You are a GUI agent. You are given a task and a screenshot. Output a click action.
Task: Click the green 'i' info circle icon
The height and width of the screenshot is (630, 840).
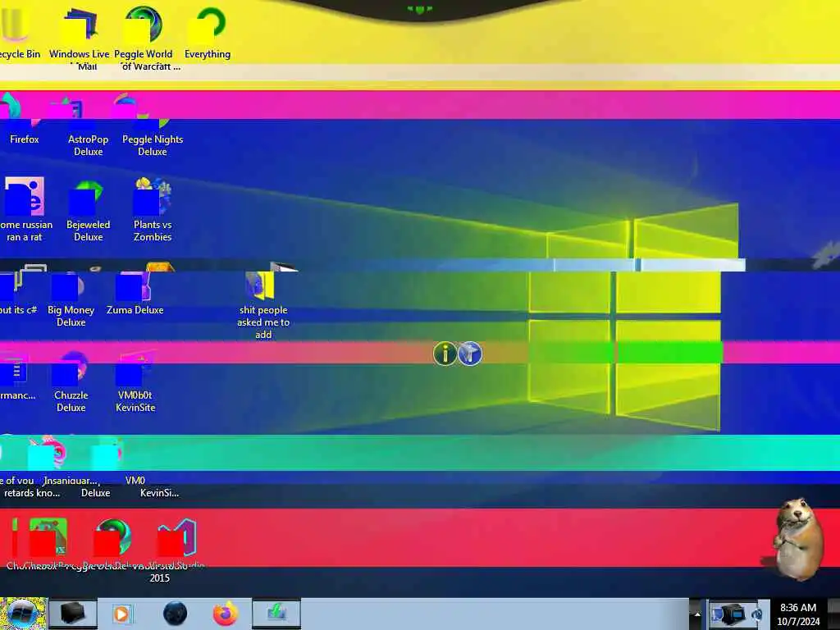coord(445,354)
